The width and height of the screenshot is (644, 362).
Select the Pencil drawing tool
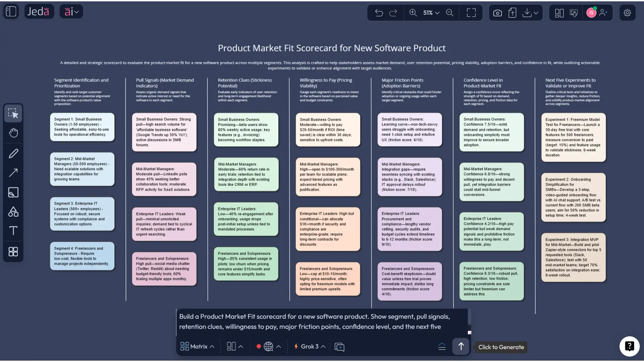(13, 153)
